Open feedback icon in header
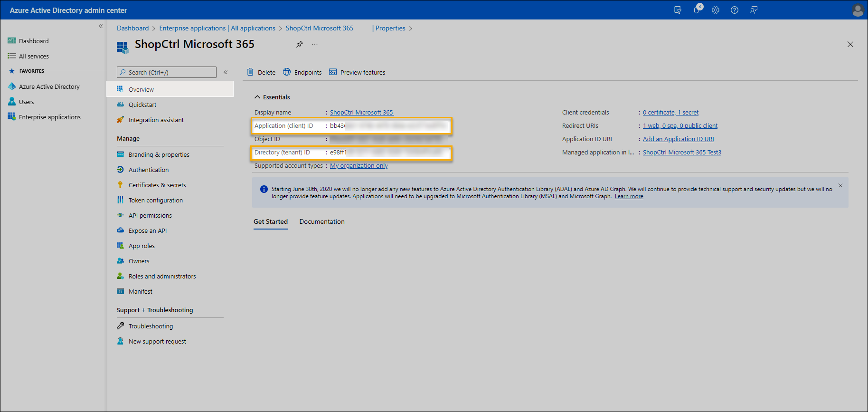This screenshot has height=412, width=868. click(754, 10)
